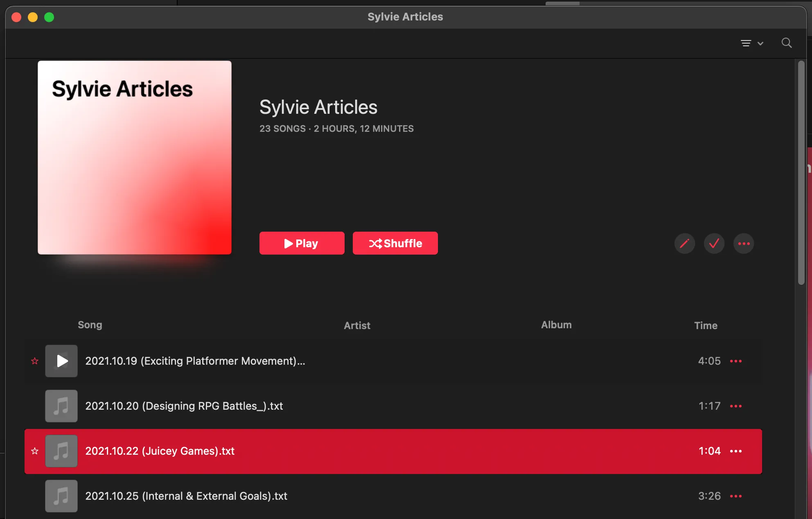Click the Shuffle button
812x519 pixels.
[x=395, y=243]
